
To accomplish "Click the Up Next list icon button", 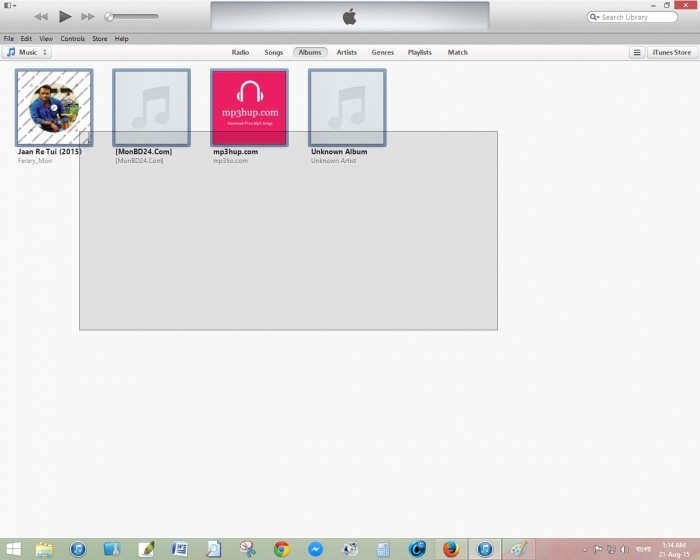I will point(637,52).
